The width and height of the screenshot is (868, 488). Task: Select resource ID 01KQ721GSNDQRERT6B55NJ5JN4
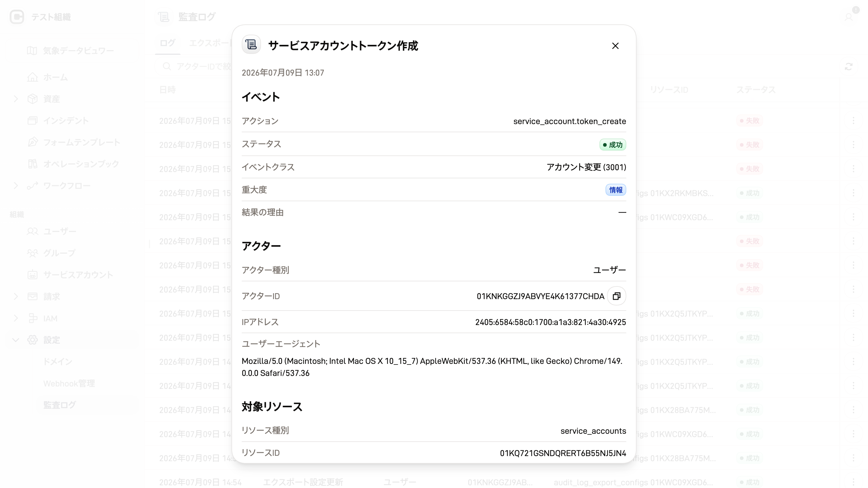[563, 453]
